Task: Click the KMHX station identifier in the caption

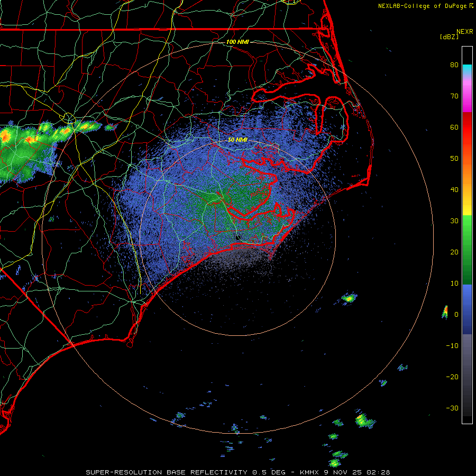Action: [309, 472]
